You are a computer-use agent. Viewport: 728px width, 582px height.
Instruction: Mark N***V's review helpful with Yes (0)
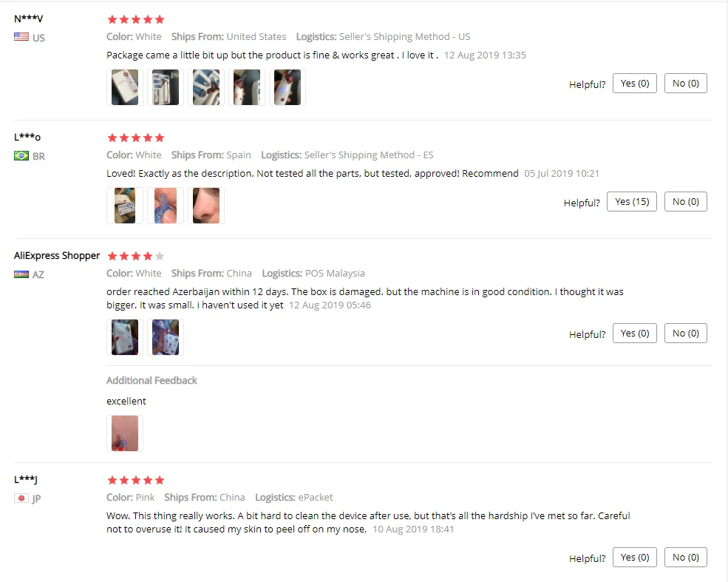(x=635, y=83)
